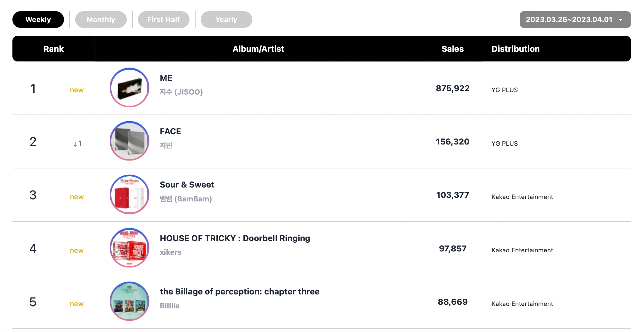Screen dimensions: 644x332
Task: Click the Sales column header
Action: pos(453,49)
